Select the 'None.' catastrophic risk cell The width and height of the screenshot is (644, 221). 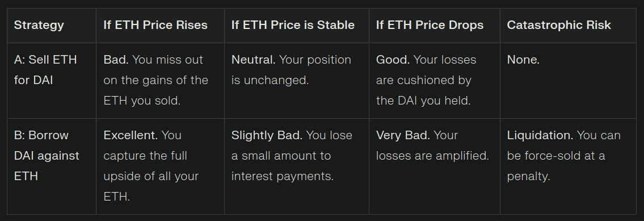point(568,81)
